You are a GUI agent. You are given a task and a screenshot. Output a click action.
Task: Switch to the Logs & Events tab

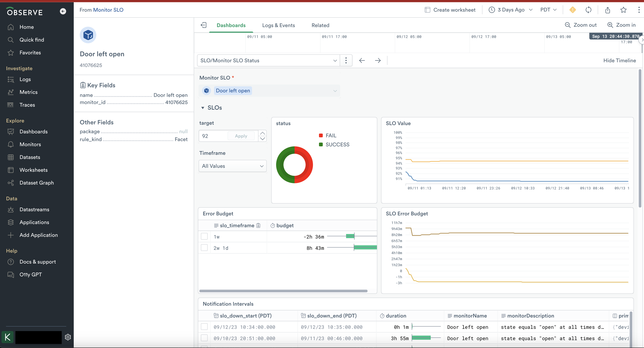[278, 25]
